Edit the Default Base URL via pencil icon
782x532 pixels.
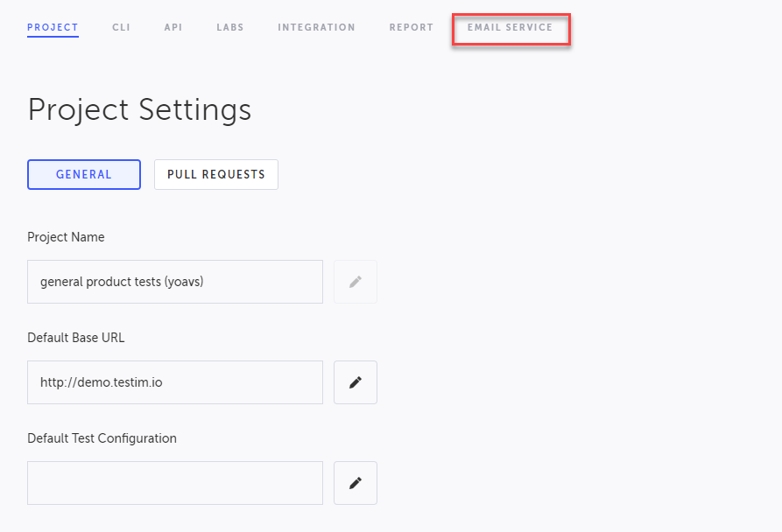(x=355, y=382)
